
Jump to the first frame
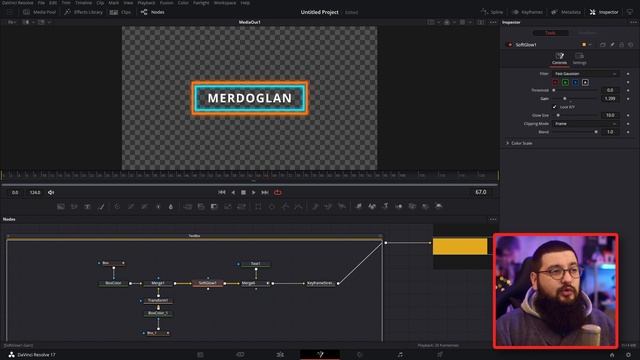[222, 192]
